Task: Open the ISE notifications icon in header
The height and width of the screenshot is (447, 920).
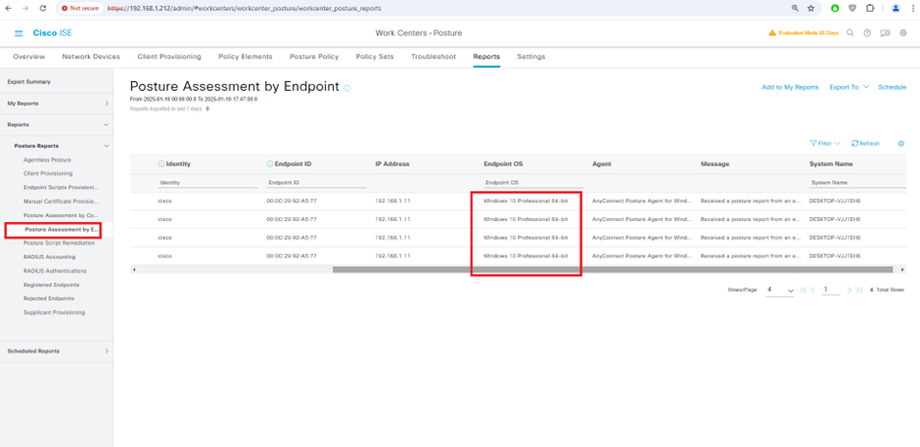Action: tap(885, 33)
